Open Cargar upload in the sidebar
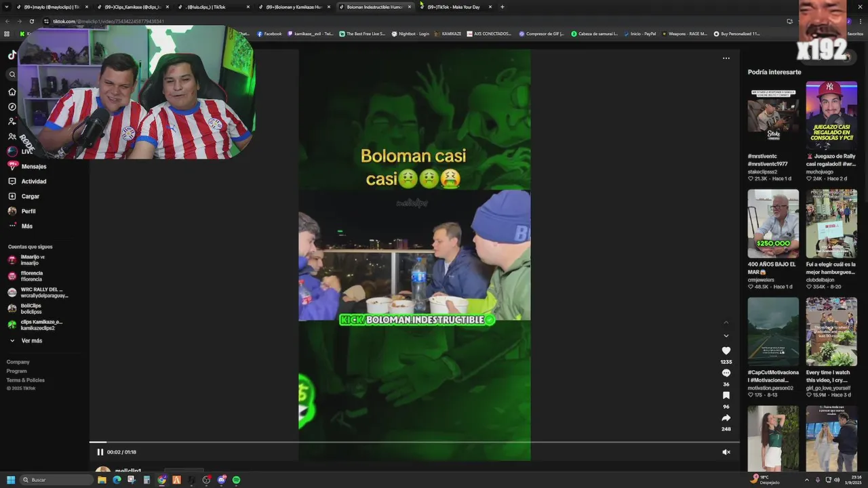The image size is (868, 488). [24, 196]
